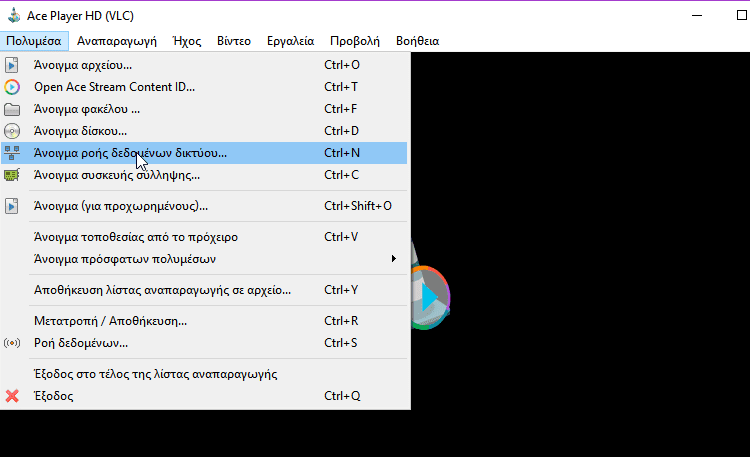Screen dimensions: 750x457
Task: Open the Αναπαραγωγή menu
Action: pyautogui.click(x=117, y=41)
